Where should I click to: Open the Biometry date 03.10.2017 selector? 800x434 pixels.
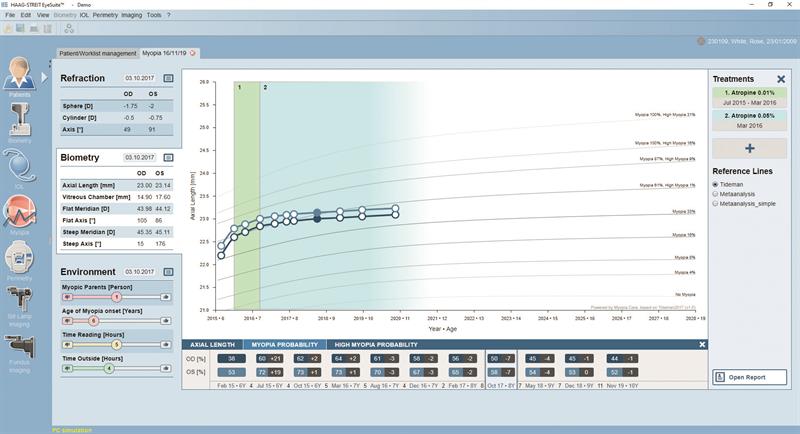tap(139, 158)
